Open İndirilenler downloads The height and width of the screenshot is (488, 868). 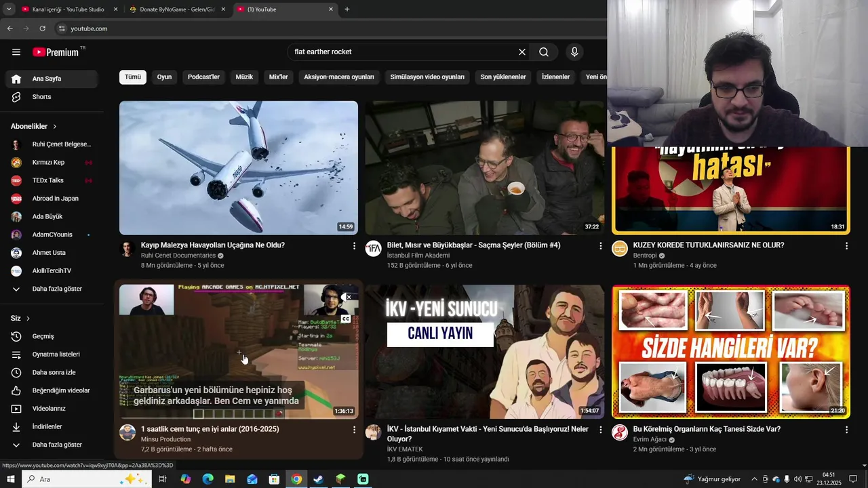coord(52,426)
